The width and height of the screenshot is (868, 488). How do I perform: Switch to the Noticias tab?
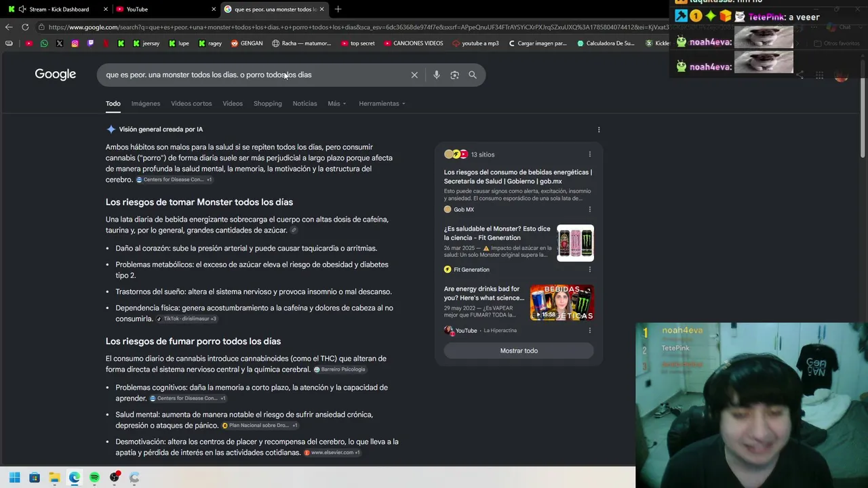click(304, 104)
